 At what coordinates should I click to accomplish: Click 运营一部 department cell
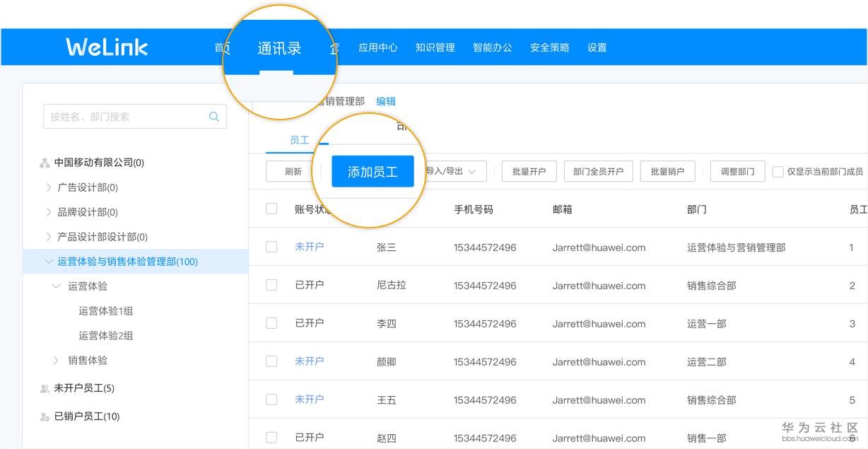tap(707, 324)
